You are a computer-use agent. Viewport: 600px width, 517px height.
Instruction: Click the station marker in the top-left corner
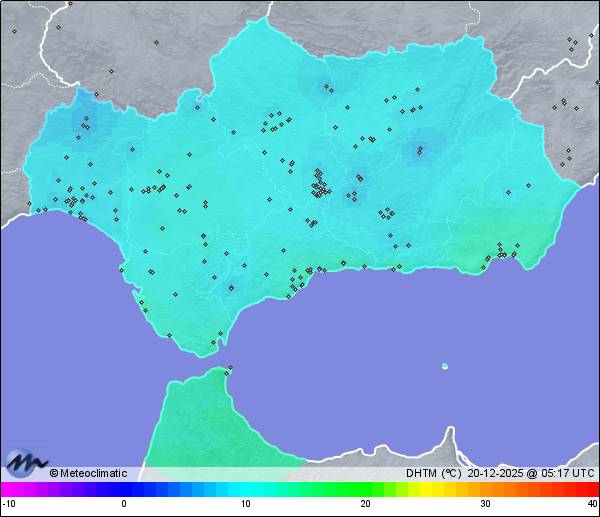[14, 31]
